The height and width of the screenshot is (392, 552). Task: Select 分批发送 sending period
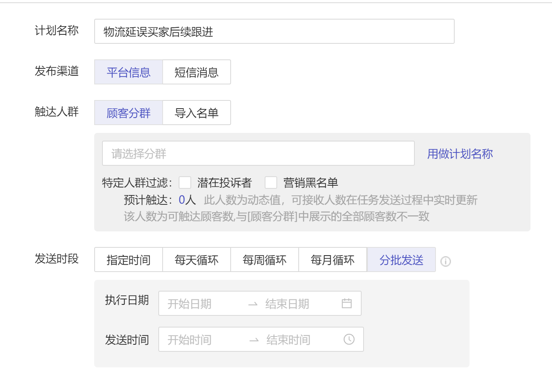point(401,260)
